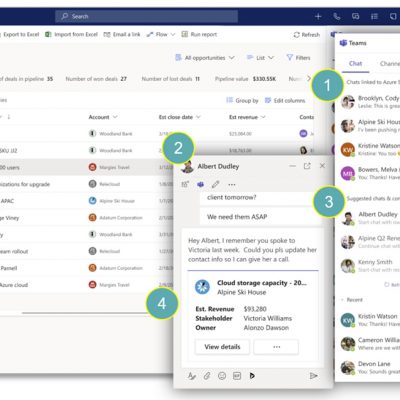Open the Alpine Ski House linked chat

pyautogui.click(x=370, y=126)
